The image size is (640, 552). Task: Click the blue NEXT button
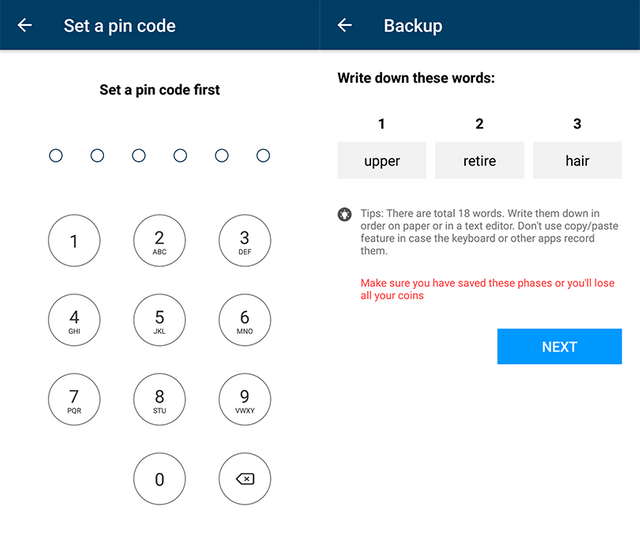559,346
